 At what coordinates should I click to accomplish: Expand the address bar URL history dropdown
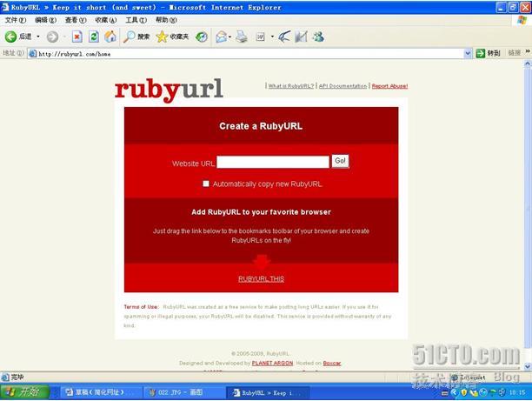(468, 53)
